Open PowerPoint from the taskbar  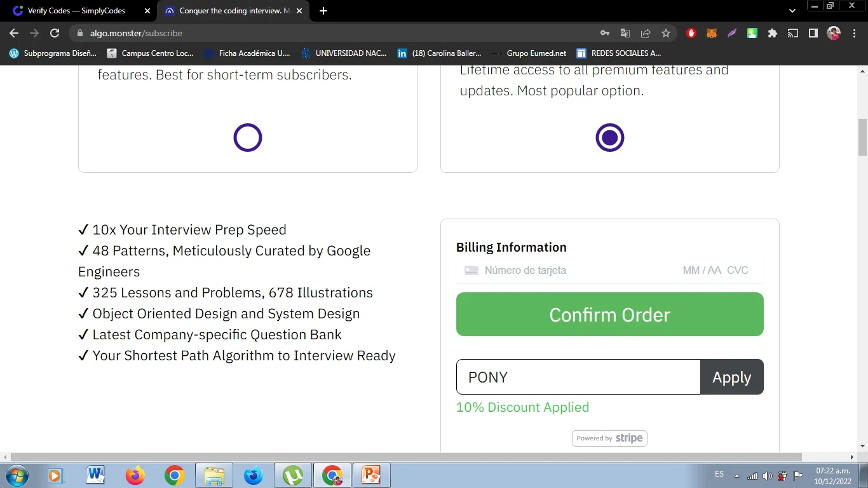tap(371, 475)
